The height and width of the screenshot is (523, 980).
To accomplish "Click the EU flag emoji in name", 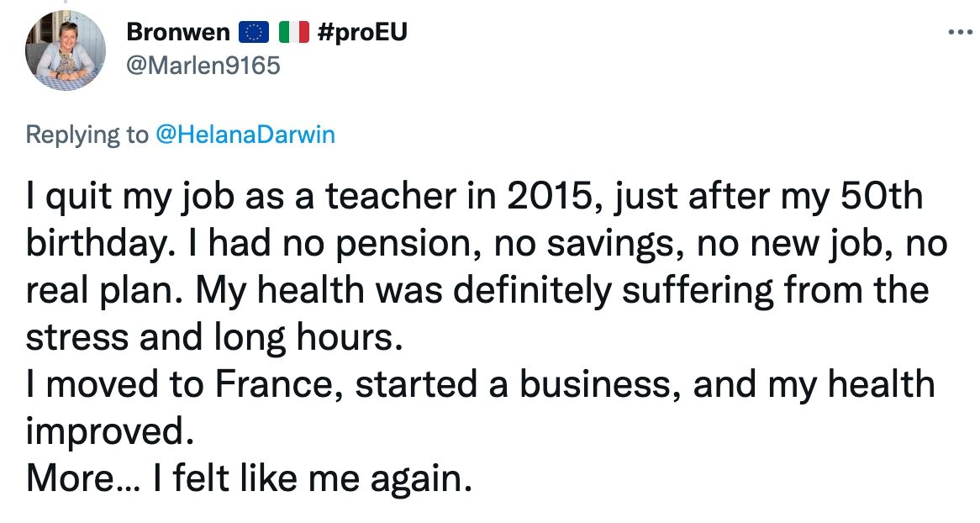I will click(x=252, y=33).
